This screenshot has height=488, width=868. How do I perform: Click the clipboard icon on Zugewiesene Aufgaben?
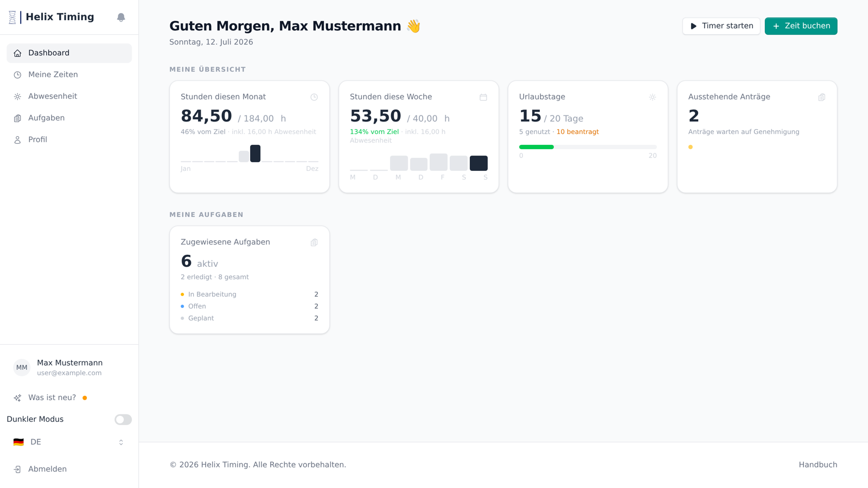point(314,242)
